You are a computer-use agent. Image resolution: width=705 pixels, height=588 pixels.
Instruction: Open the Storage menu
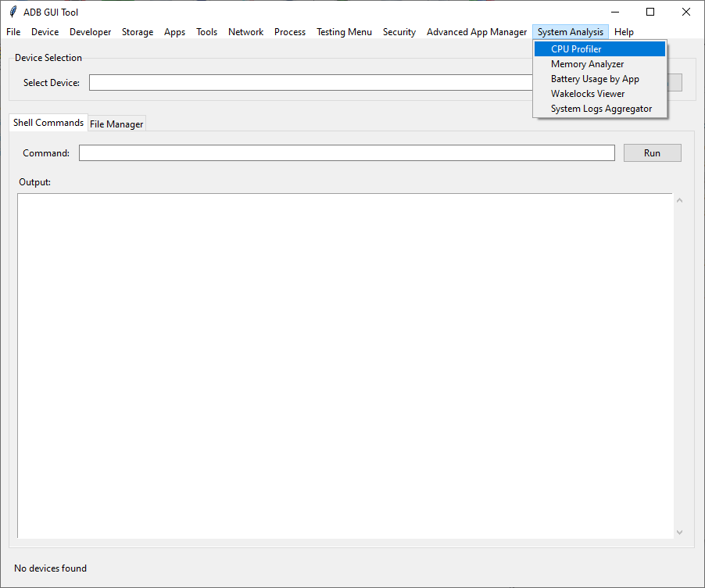[138, 32]
